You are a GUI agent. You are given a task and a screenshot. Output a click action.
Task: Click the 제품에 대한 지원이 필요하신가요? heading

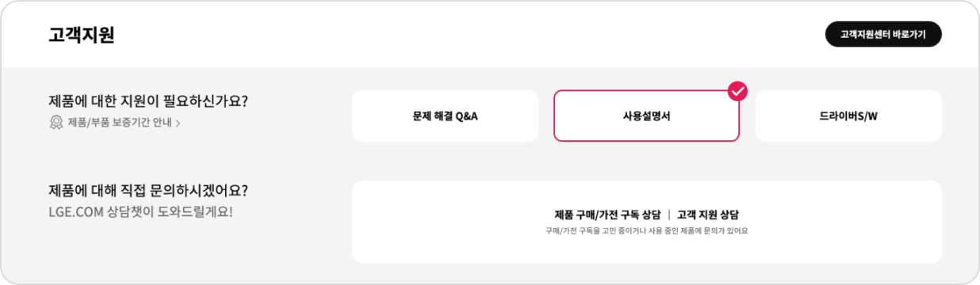(x=148, y=101)
